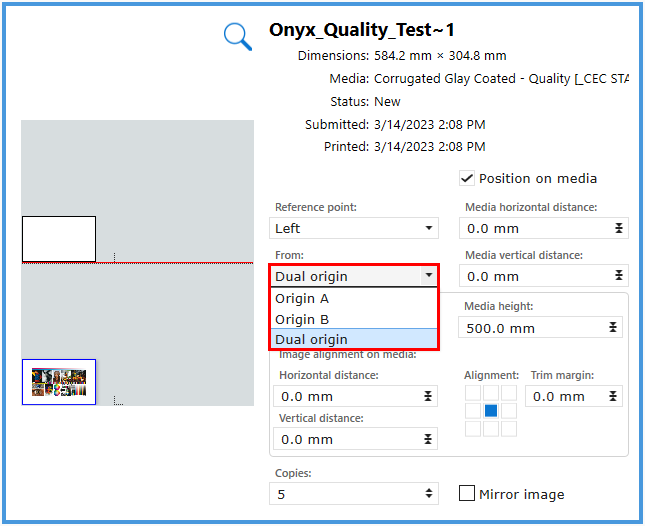Enable the Mirror image checkbox

click(467, 494)
